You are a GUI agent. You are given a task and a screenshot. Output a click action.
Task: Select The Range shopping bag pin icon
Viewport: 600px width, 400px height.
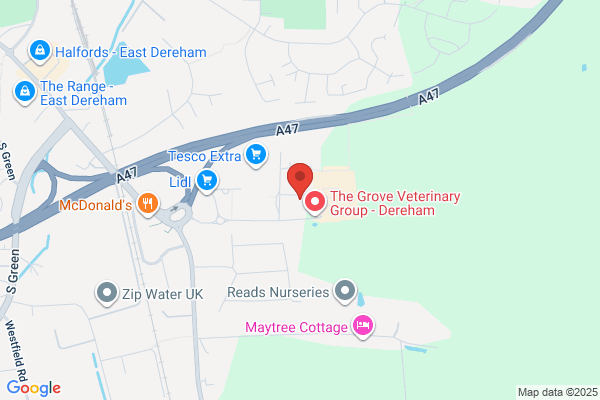click(x=25, y=93)
